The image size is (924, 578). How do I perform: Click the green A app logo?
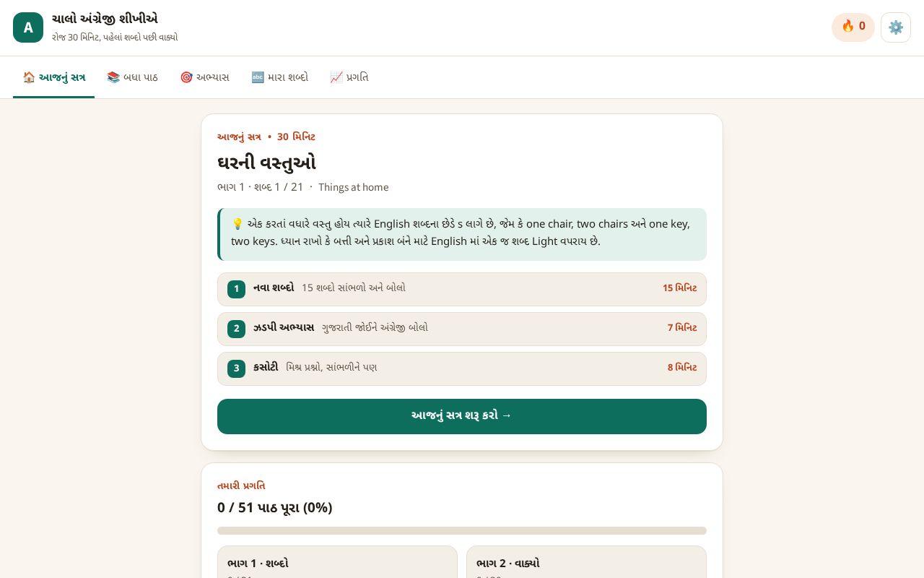point(28,27)
